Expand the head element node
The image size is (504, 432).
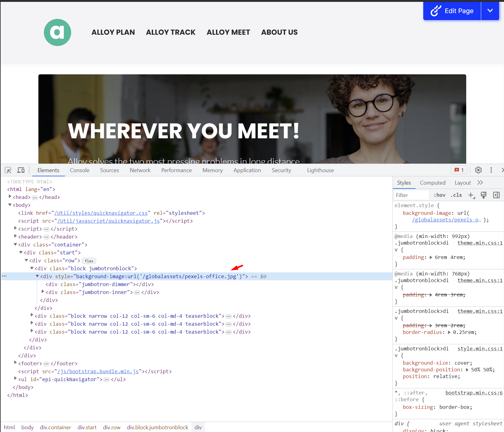point(10,197)
